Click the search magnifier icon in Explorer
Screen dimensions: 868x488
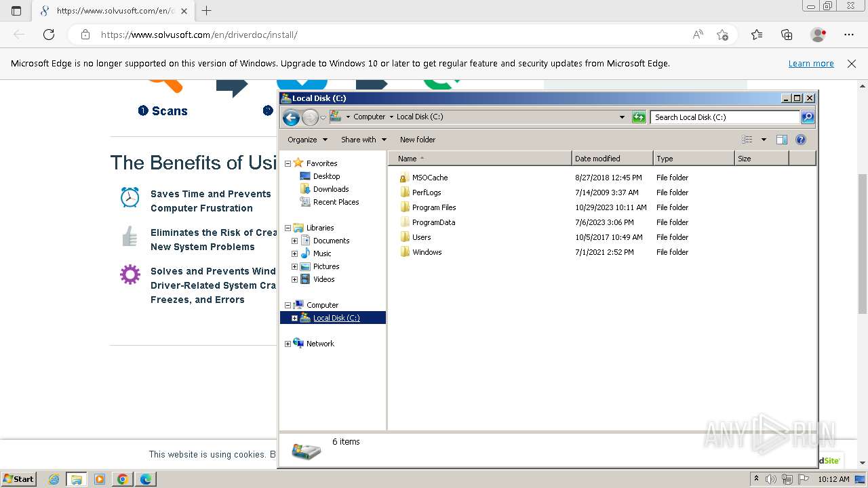807,117
